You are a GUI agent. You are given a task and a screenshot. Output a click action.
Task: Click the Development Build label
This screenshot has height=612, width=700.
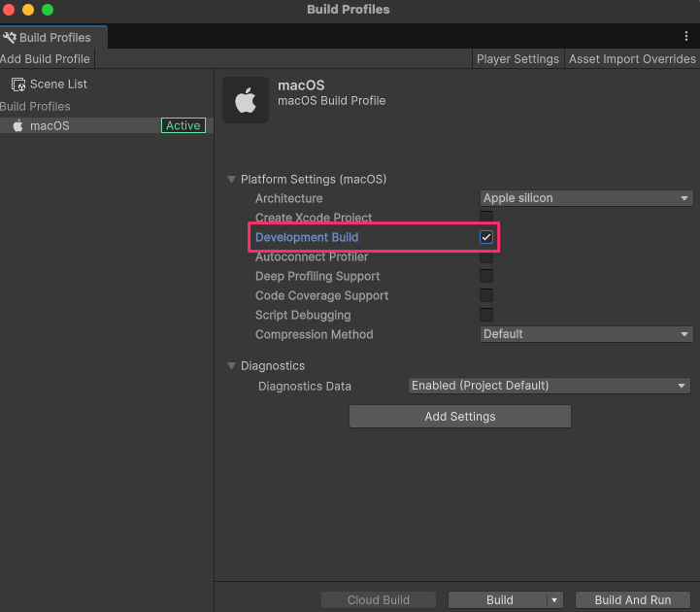tap(307, 237)
